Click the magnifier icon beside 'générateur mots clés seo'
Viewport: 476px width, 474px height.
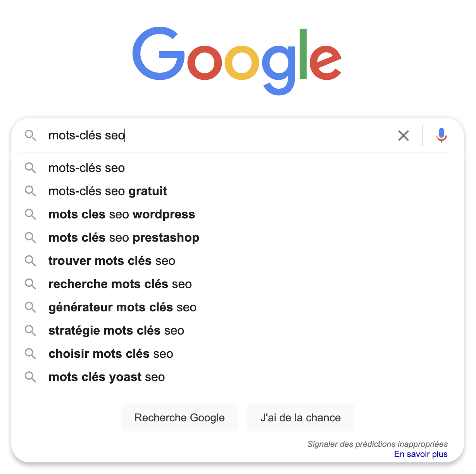(30, 307)
